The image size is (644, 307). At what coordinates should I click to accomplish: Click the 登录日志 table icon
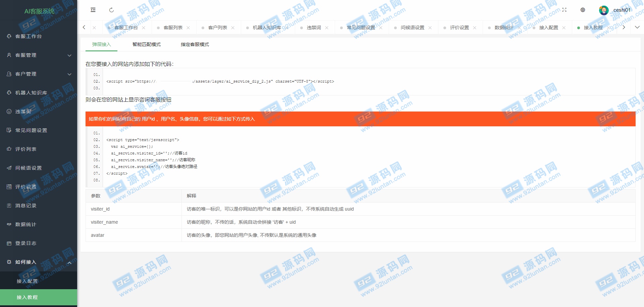9,243
